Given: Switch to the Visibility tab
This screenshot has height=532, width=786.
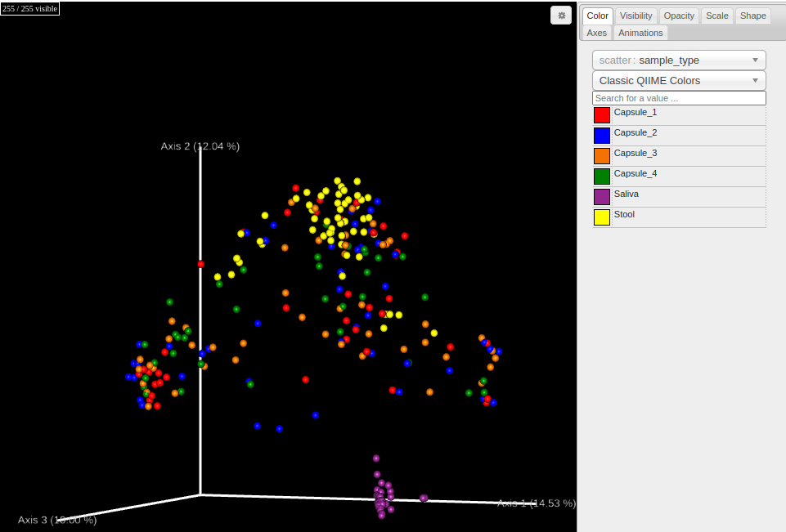Looking at the screenshot, I should (x=636, y=16).
